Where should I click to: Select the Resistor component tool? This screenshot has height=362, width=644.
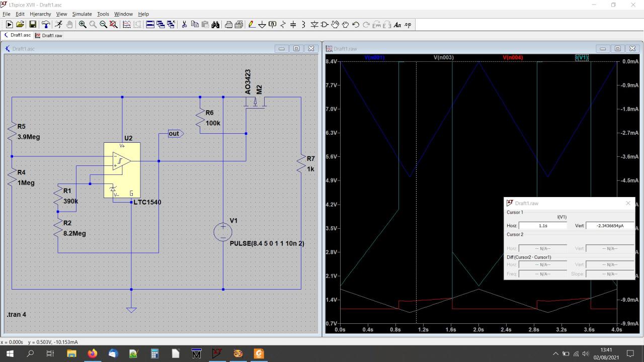pyautogui.click(x=283, y=25)
